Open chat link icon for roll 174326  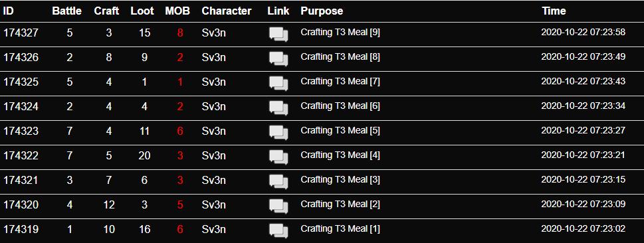click(x=278, y=58)
